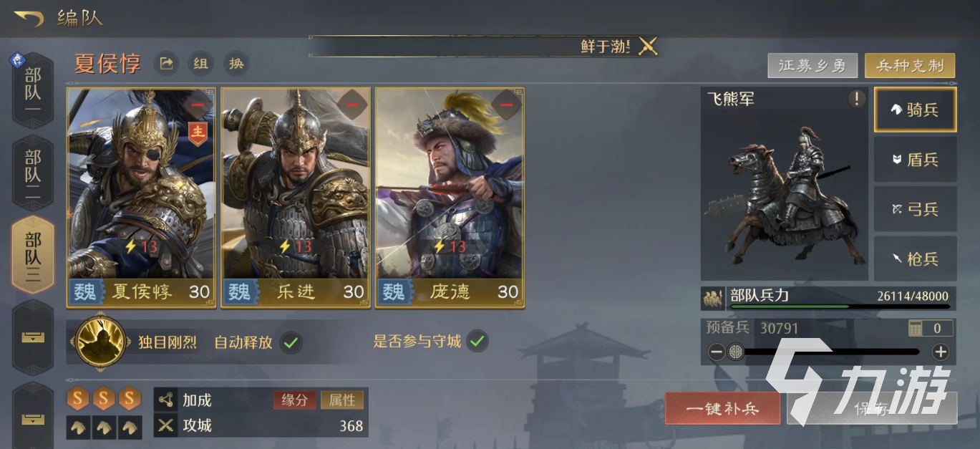Click the plus button on troop slider
Image resolution: width=980 pixels, height=449 pixels.
(941, 352)
